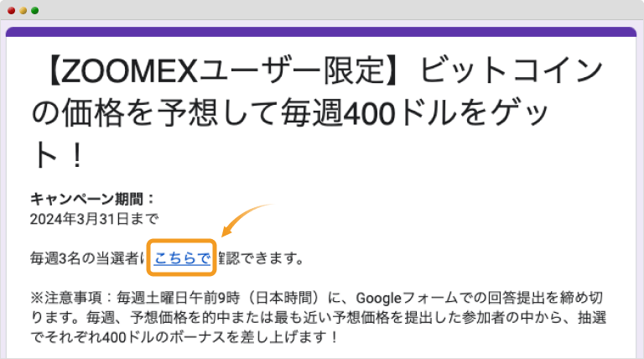This screenshot has height=359, width=644.
Task: Click the 毎週3名の当選者 text
Action: pyautogui.click(x=85, y=258)
